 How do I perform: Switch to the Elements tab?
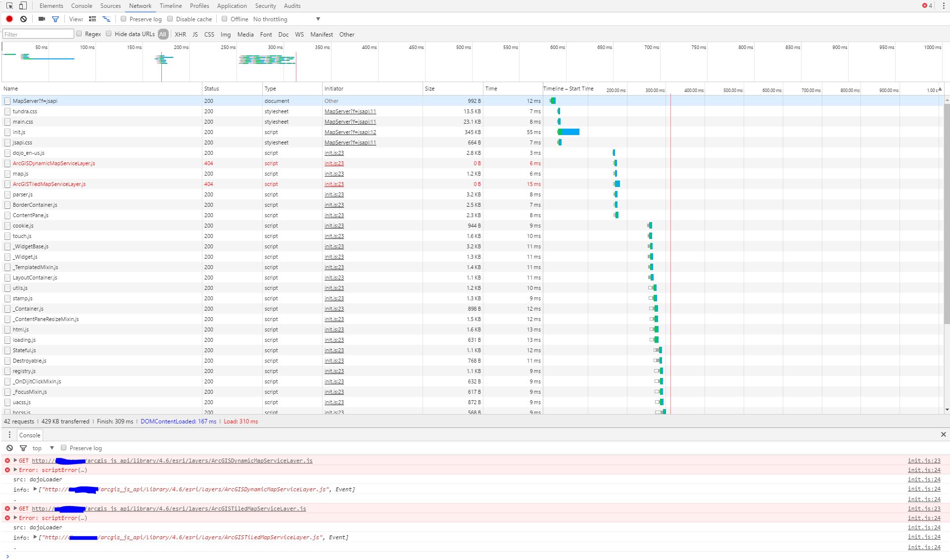[x=51, y=6]
